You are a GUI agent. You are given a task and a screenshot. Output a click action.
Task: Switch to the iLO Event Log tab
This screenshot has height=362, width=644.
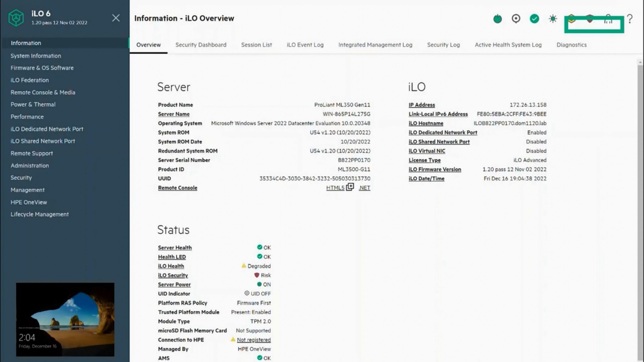tap(305, 45)
